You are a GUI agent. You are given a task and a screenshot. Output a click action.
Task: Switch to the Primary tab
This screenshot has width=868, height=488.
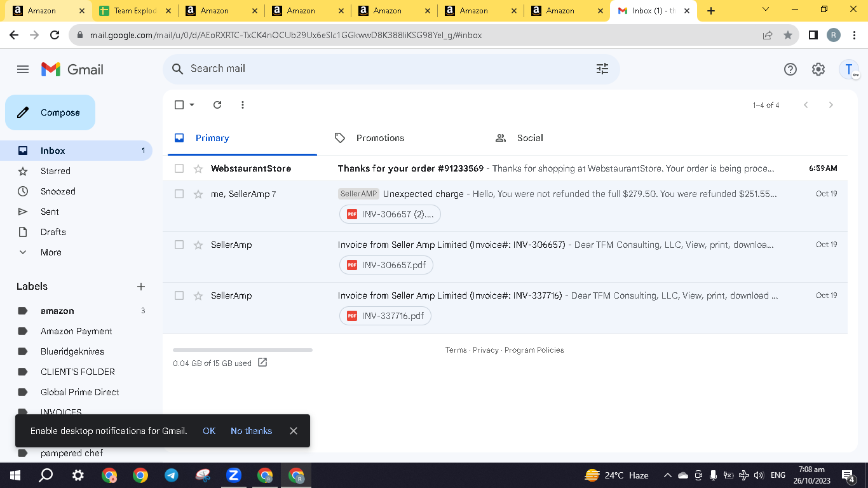[242, 138]
